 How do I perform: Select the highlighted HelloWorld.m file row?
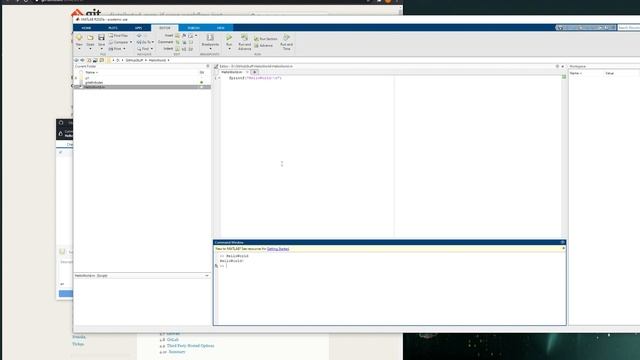[142, 87]
